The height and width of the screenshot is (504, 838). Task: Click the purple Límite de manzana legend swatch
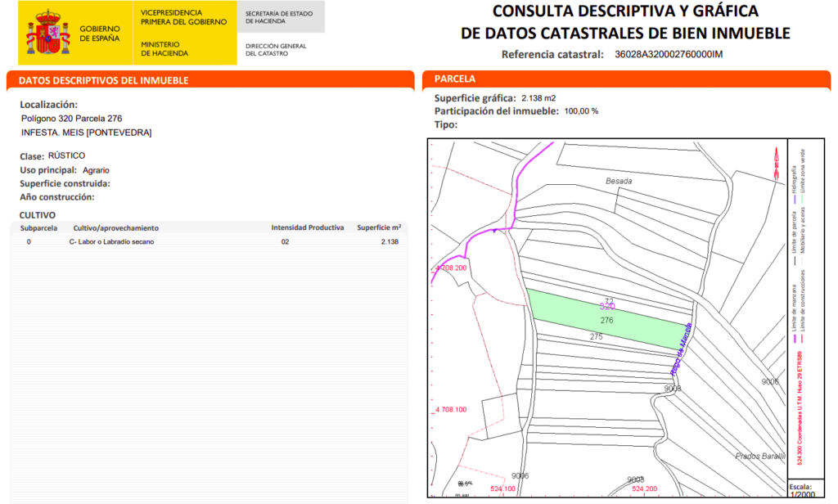(x=795, y=338)
